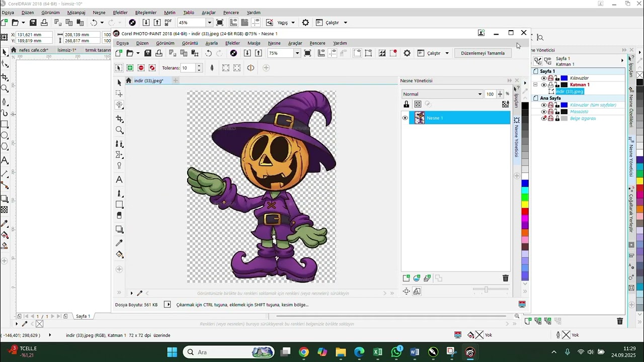644x362 pixels.
Task: Click the Save icon in CorelDRAW toolbar
Action: point(33,23)
